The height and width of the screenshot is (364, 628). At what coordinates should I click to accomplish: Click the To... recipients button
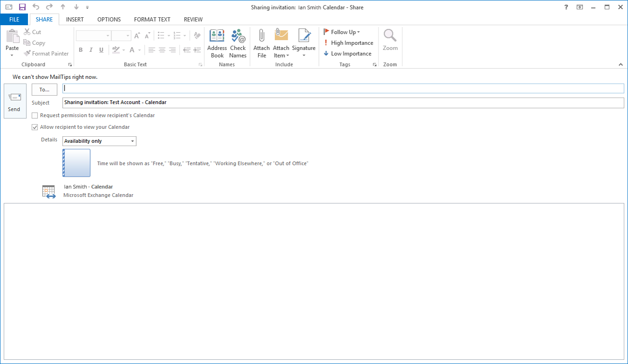[44, 90]
